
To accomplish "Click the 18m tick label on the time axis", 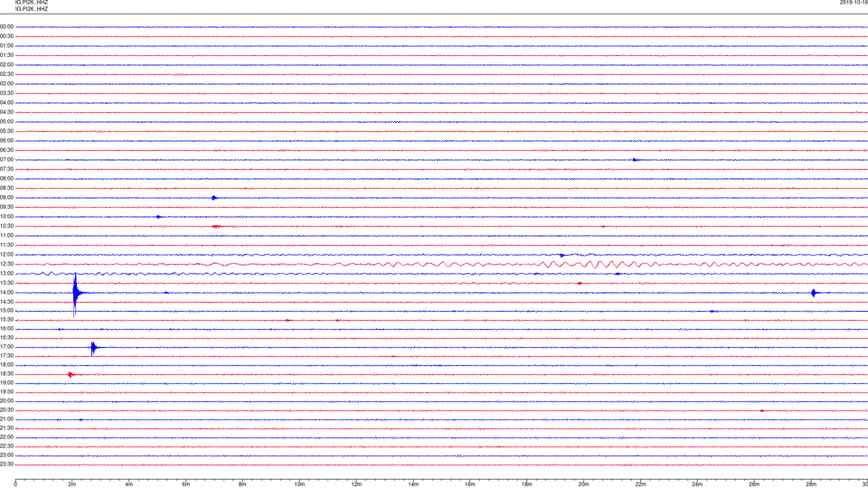I will click(527, 484).
